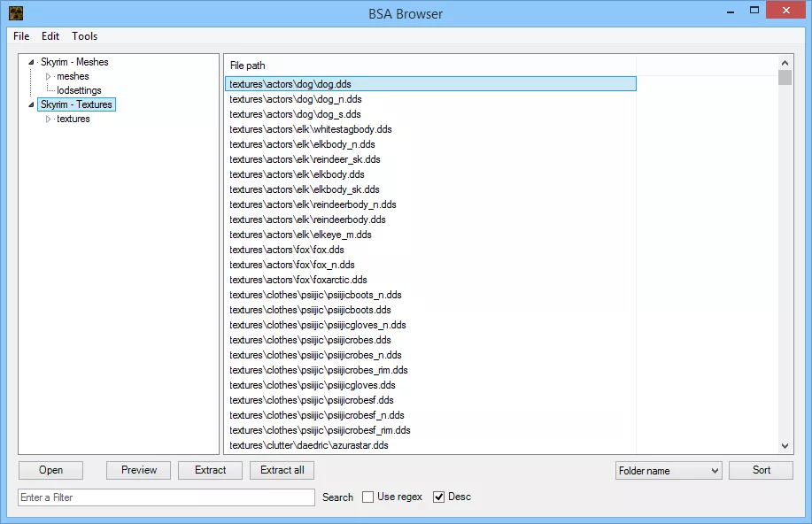Select textures\actors\elk\reindeerbody.dds row
The image size is (812, 524).
click(x=430, y=219)
